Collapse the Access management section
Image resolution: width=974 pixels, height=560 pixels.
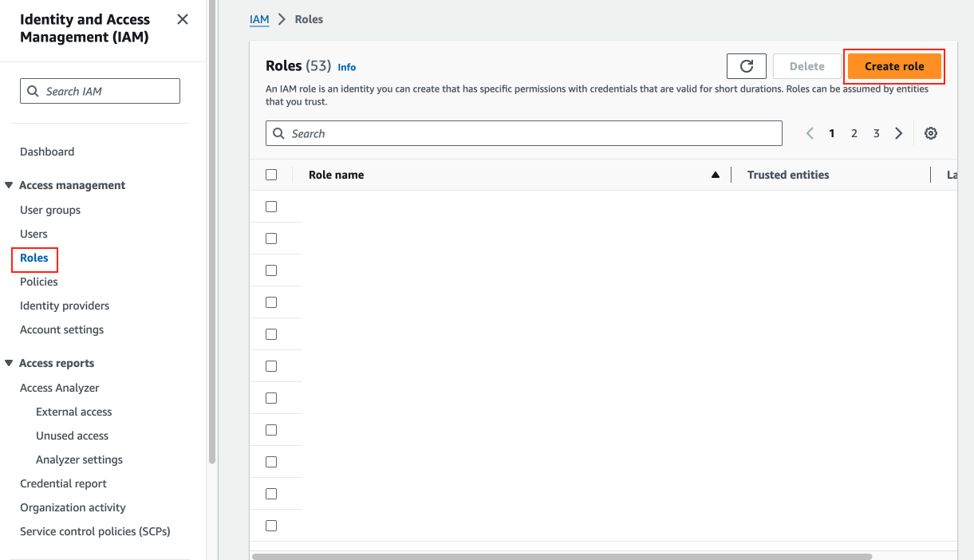click(9, 185)
